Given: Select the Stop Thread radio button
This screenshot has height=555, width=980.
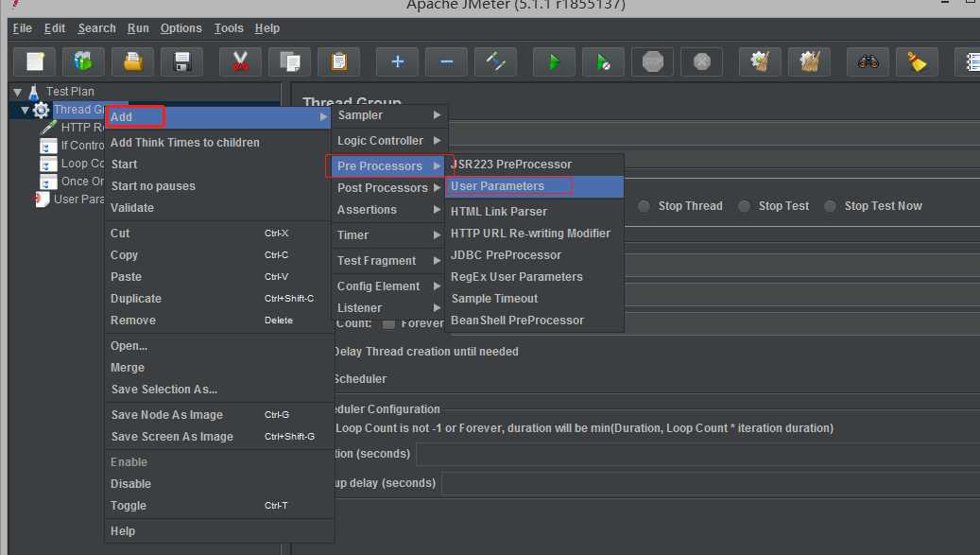Looking at the screenshot, I should 644,206.
